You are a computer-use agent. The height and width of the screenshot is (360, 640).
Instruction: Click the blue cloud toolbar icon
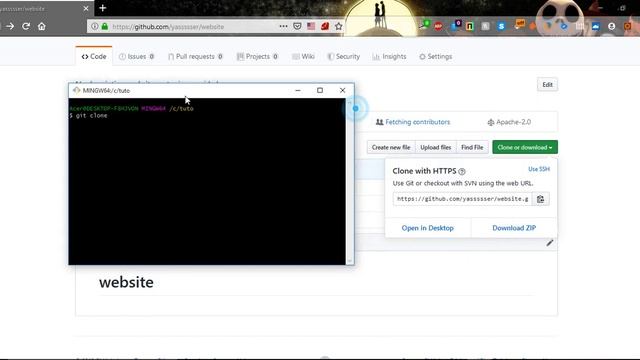pyautogui.click(x=596, y=27)
